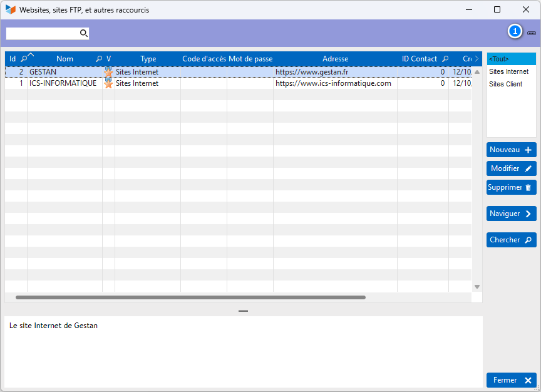This screenshot has width=541, height=392.
Task: Sort the table by Adresse column
Action: (x=335, y=59)
